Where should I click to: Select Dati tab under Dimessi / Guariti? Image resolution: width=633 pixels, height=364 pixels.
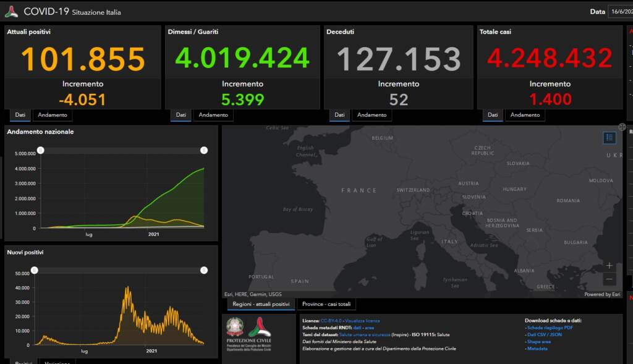181,115
